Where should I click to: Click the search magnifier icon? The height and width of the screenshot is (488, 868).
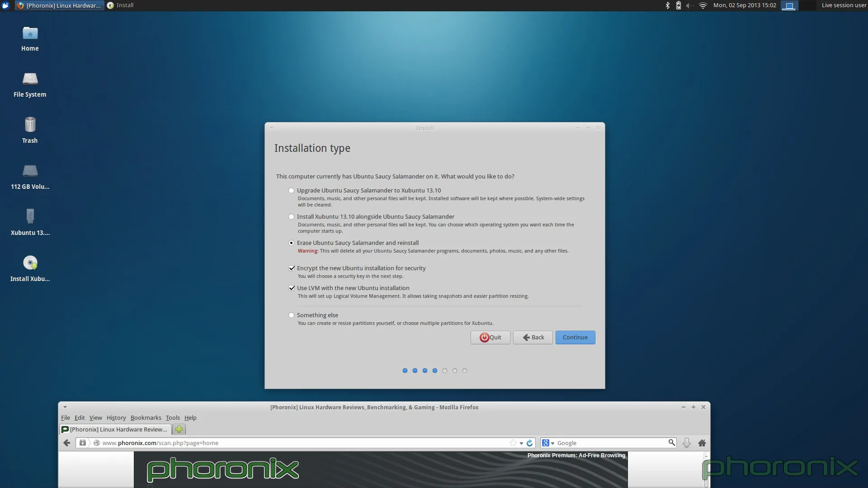click(x=671, y=443)
